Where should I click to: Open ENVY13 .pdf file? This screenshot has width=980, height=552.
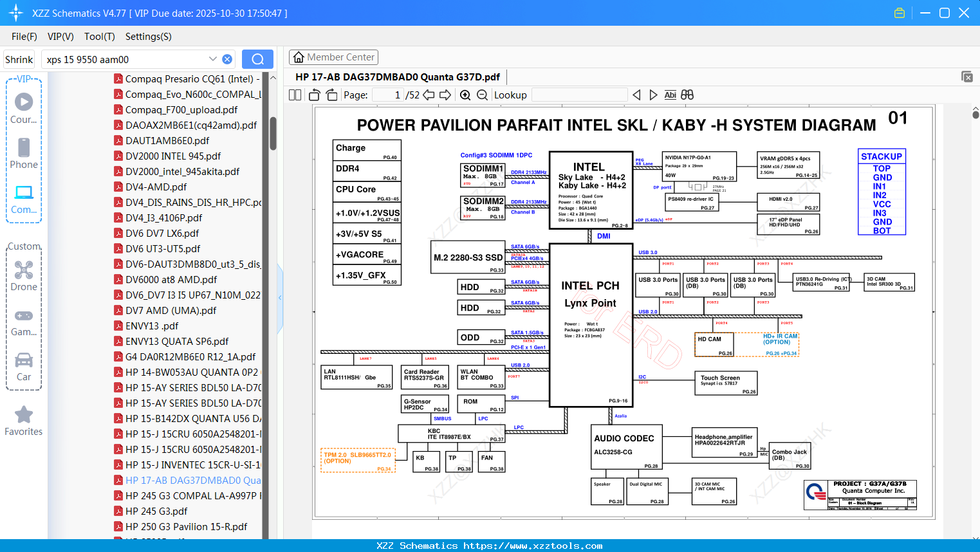(147, 326)
